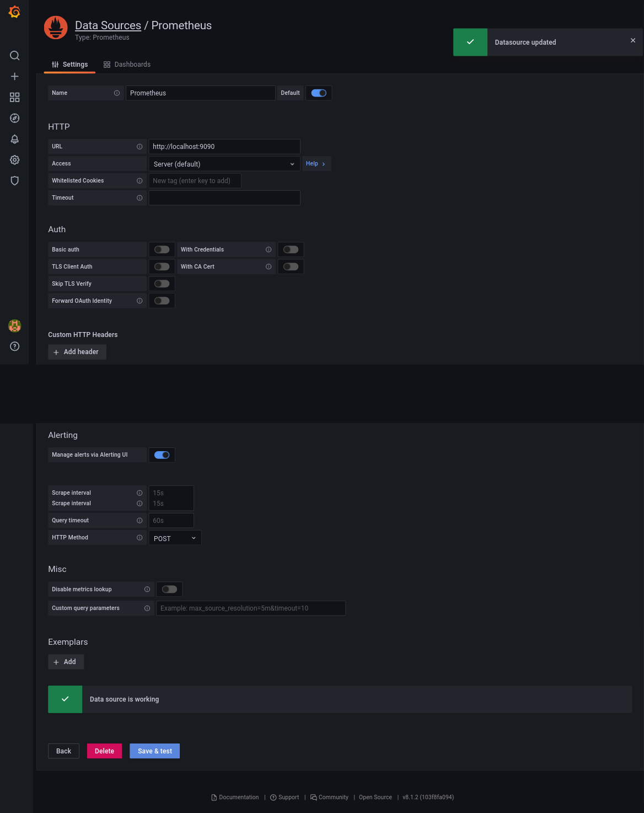Click the Prometheus flame logo
The width and height of the screenshot is (644, 813).
56,28
